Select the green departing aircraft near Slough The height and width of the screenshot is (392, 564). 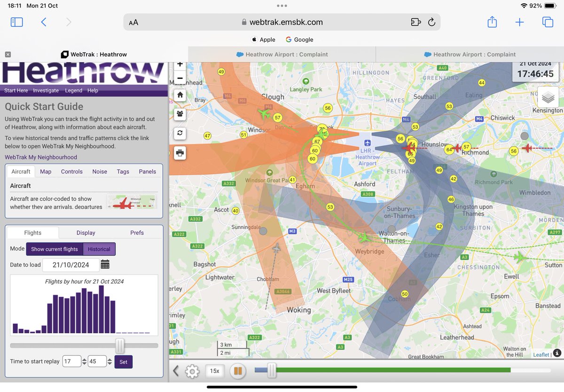click(265, 114)
